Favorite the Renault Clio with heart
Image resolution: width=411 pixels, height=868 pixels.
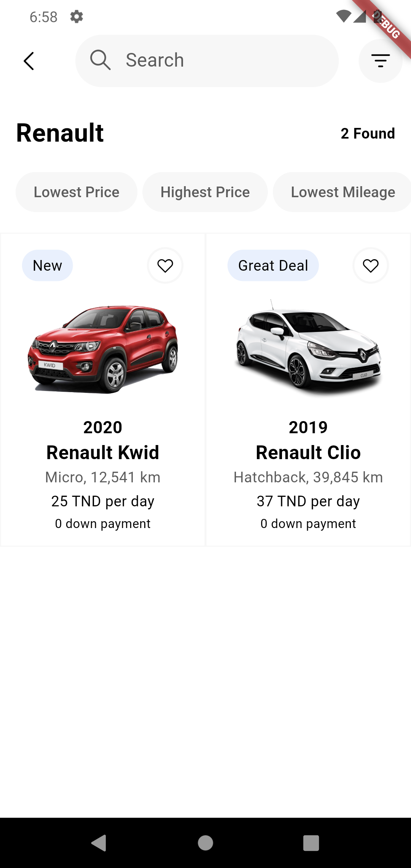coord(371,266)
